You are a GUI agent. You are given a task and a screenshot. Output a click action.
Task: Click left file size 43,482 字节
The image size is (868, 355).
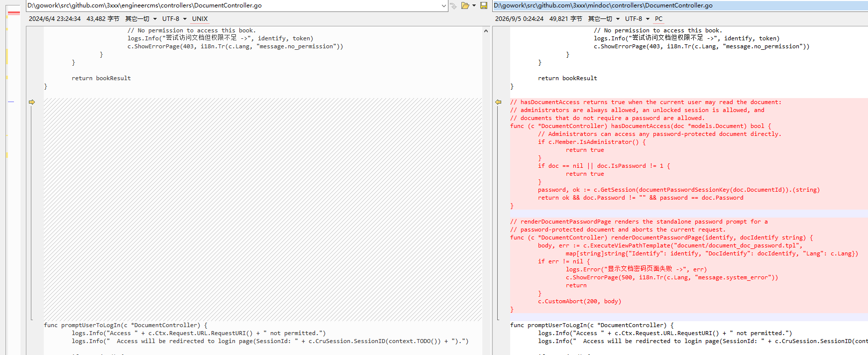point(103,19)
